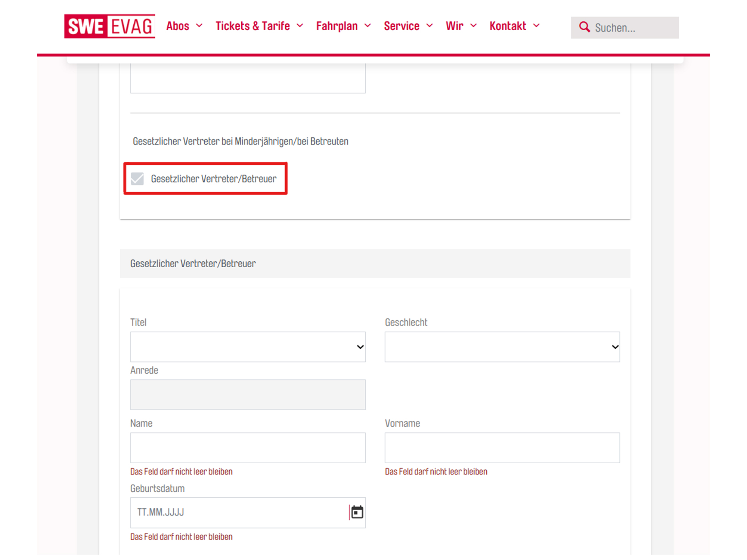Screen dimensions: 747x560
Task: Expand the Abos navigation chevron
Action: pyautogui.click(x=200, y=26)
